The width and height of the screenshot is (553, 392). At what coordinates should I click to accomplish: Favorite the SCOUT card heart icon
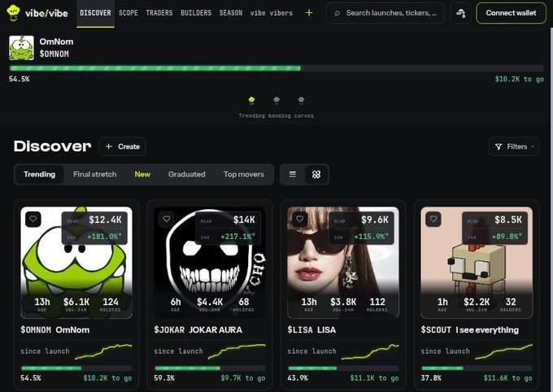[433, 219]
